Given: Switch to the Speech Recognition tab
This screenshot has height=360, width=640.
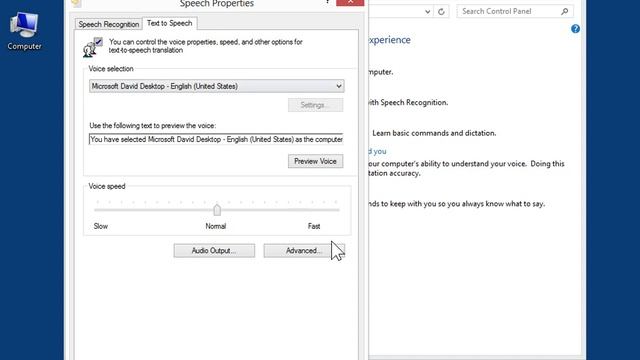Looking at the screenshot, I should [x=109, y=24].
